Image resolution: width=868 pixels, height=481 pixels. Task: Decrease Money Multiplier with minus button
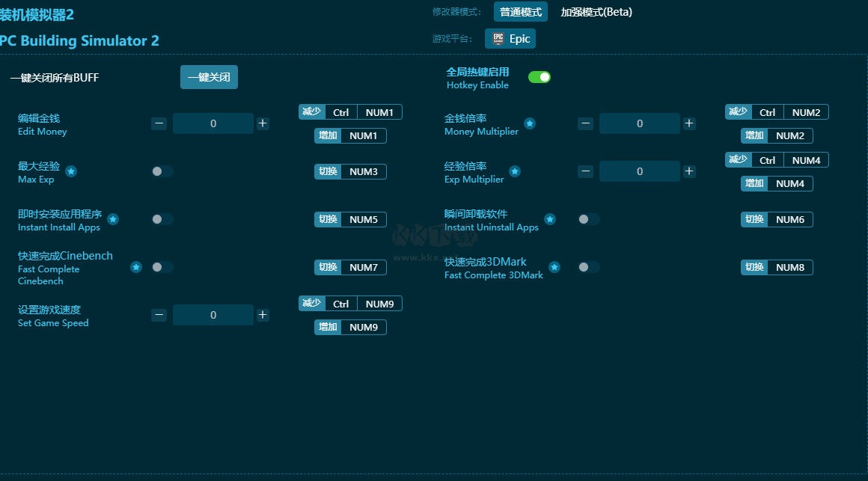point(585,123)
